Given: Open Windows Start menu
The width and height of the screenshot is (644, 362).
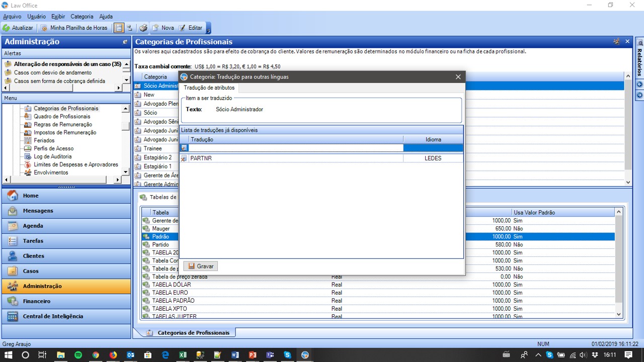Looking at the screenshot, I should coord(8,355).
